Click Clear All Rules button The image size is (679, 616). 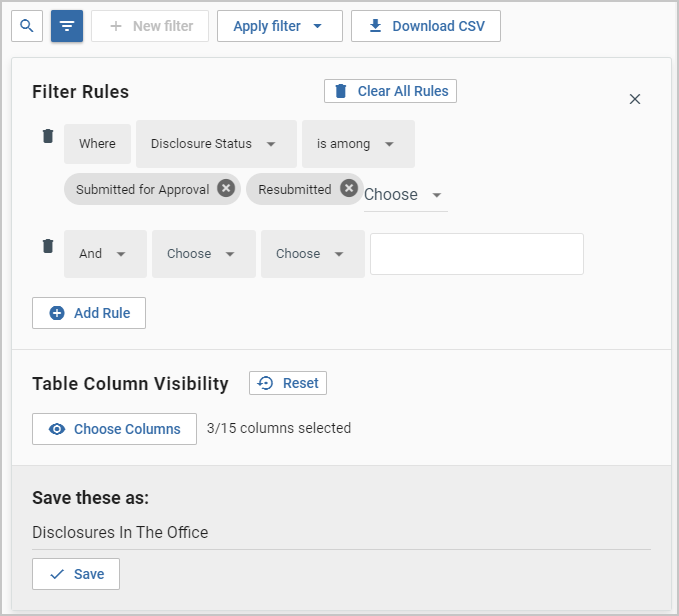point(390,91)
